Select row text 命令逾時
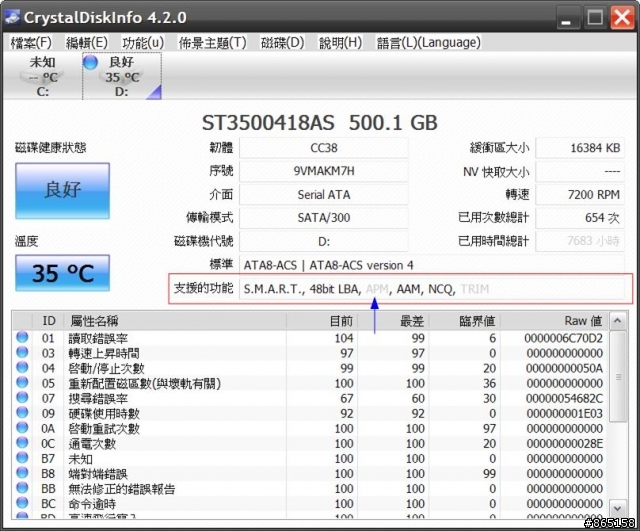 pos(92,504)
